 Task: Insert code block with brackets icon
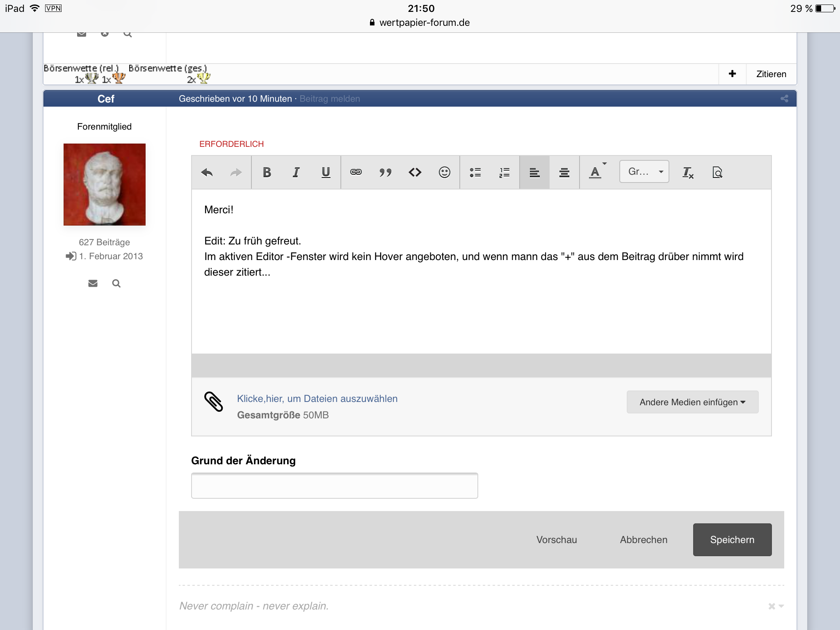click(415, 173)
